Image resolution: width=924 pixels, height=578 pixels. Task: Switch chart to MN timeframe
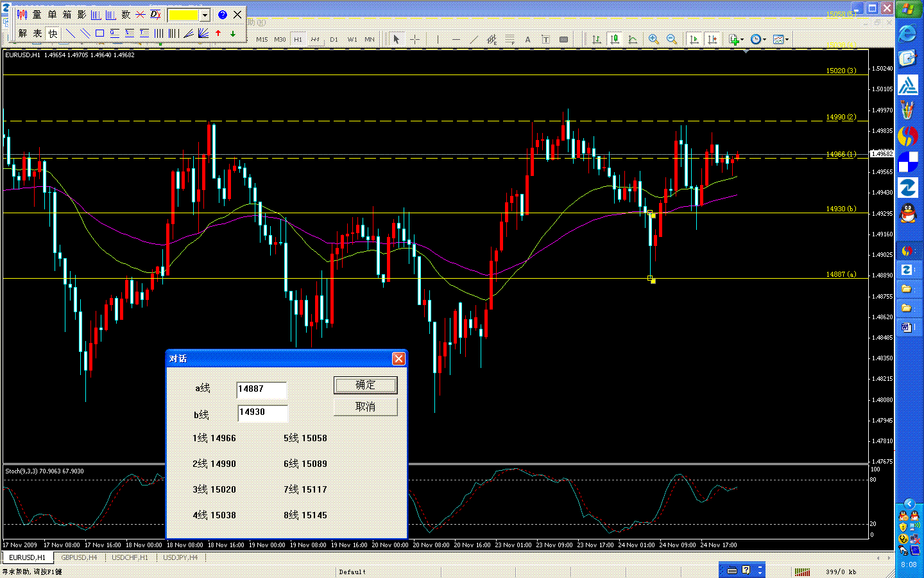click(x=370, y=40)
